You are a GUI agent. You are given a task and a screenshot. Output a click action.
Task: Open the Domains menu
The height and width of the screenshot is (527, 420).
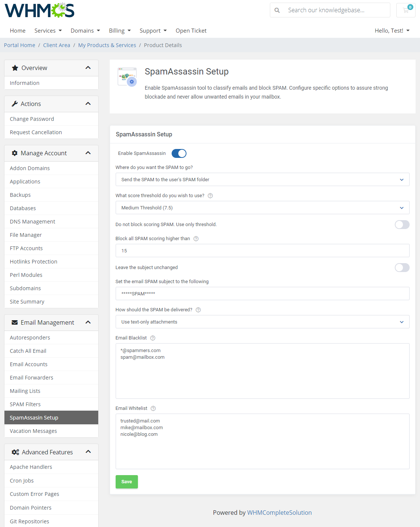[x=85, y=31]
